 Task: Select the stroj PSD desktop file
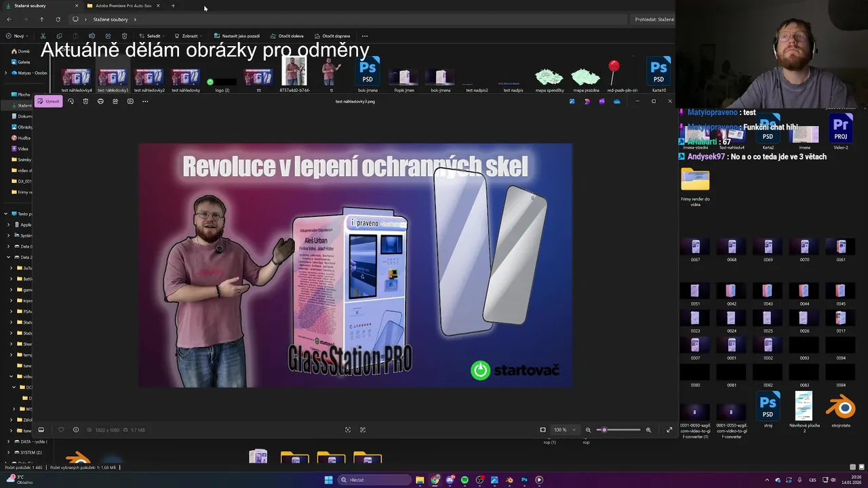(x=768, y=409)
